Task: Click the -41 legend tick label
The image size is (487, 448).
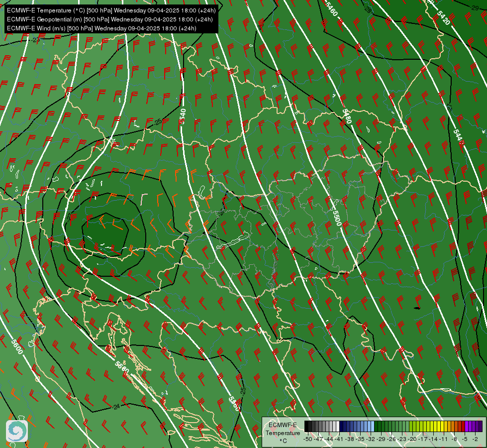Action: click(339, 440)
